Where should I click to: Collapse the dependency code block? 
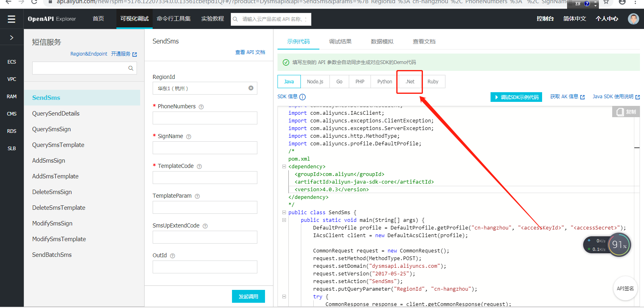pos(284,167)
